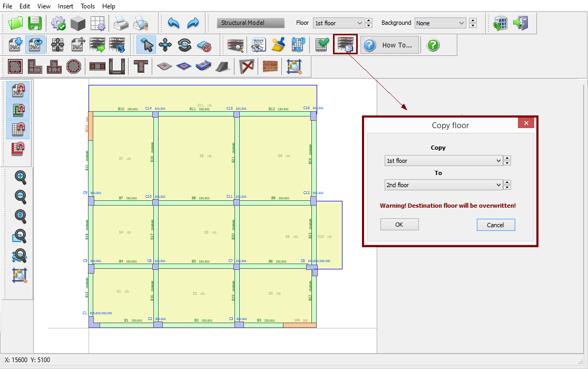Click the clean-up broom icon

click(278, 45)
